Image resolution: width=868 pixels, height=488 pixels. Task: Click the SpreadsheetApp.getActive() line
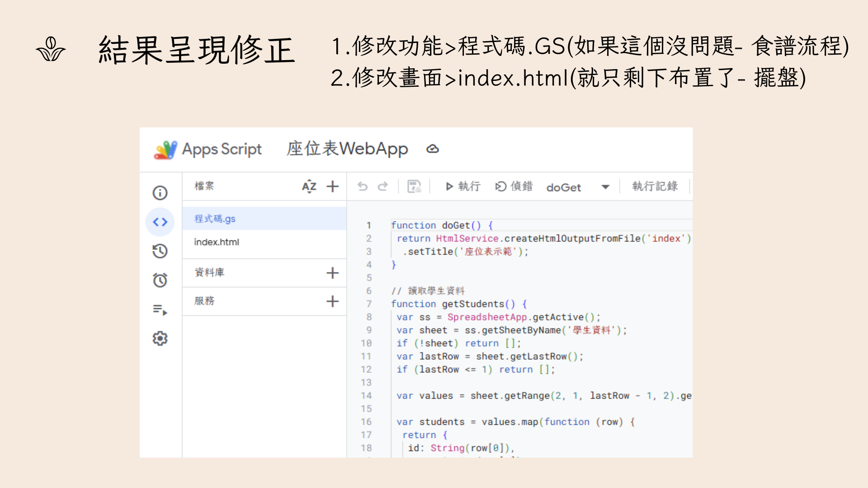point(499,317)
